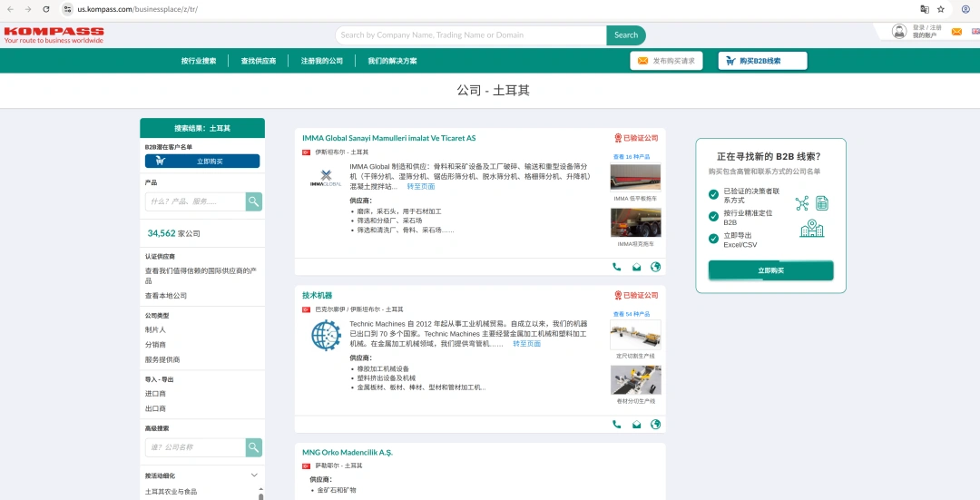The image size is (980, 500).
Task: Open the 查找供应商 menu
Action: (259, 61)
